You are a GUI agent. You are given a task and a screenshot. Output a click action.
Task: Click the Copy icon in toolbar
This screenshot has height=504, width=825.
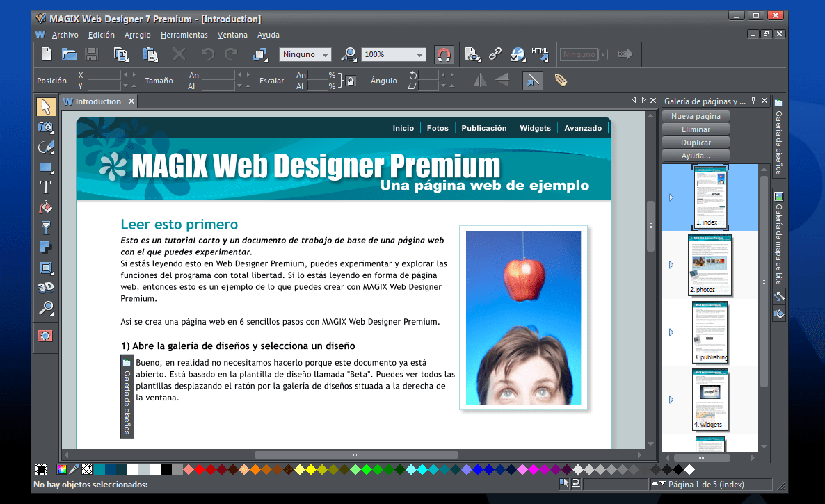[121, 54]
